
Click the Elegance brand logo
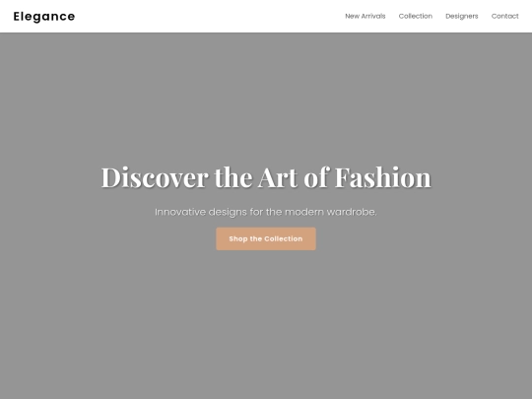tap(44, 17)
